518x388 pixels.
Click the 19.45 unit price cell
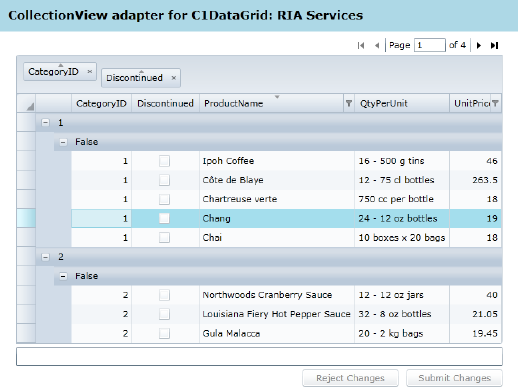[x=475, y=333]
